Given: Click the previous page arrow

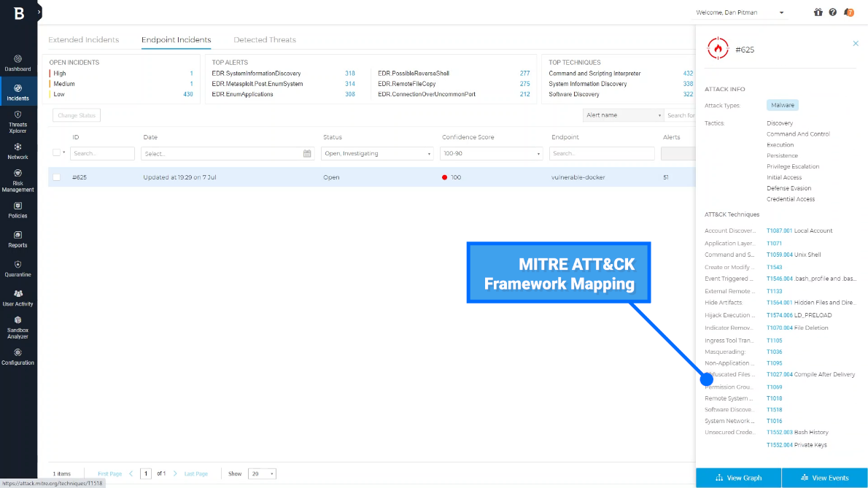Looking at the screenshot, I should [x=131, y=473].
